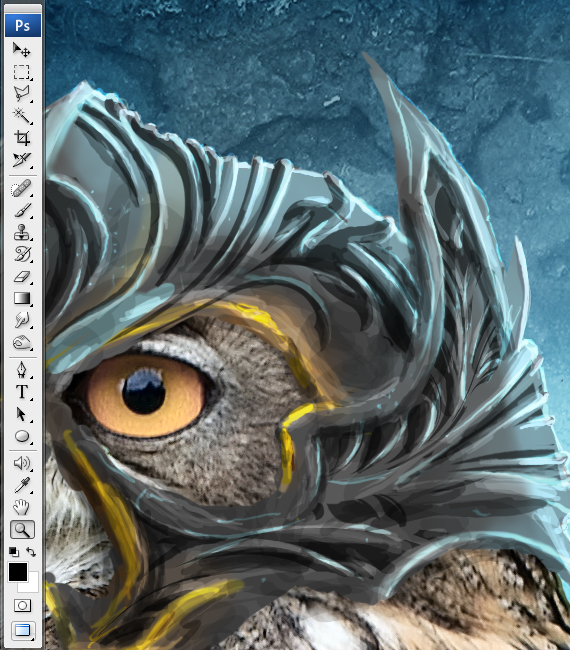Reset to default foreground and background colors
The image size is (570, 650).
coord(14,552)
